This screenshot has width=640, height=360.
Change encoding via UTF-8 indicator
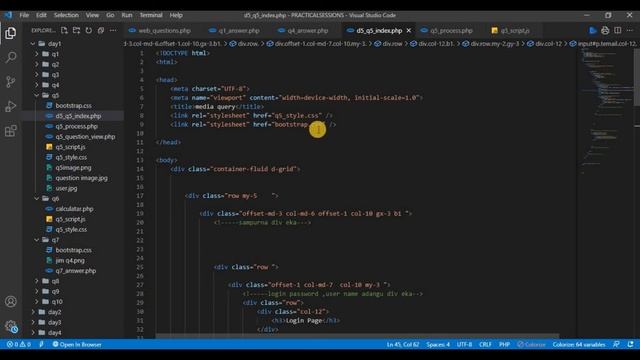[464, 344]
